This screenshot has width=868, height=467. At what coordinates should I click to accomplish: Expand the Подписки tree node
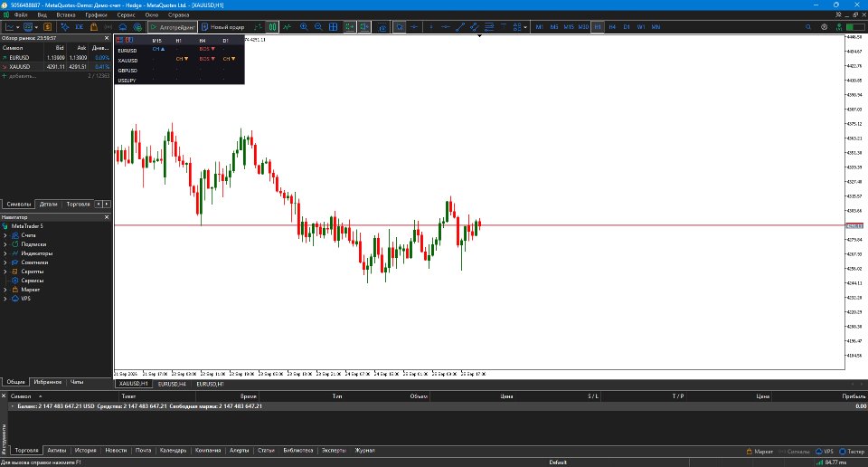click(x=5, y=244)
